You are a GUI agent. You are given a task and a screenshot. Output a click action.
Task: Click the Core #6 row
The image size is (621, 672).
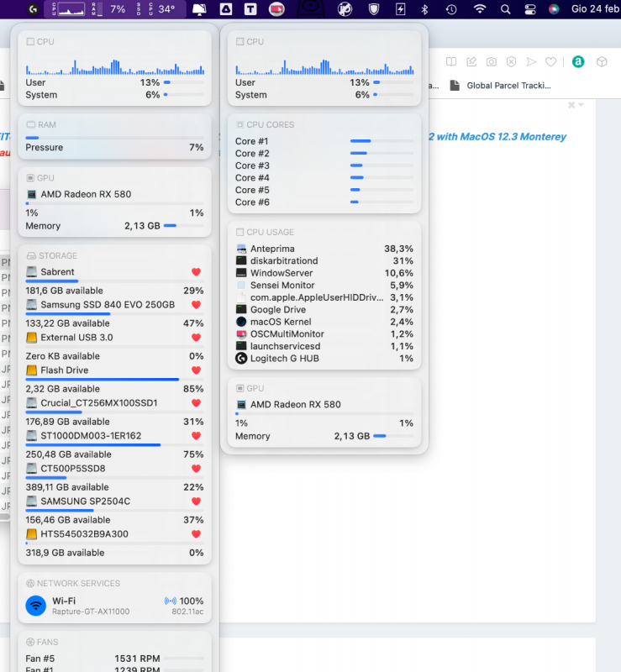324,202
